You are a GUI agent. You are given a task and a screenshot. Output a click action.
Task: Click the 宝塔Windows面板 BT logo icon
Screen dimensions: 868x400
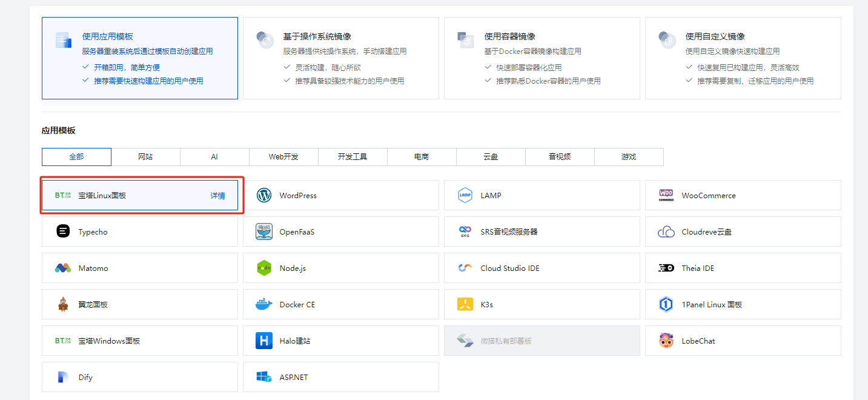click(63, 341)
